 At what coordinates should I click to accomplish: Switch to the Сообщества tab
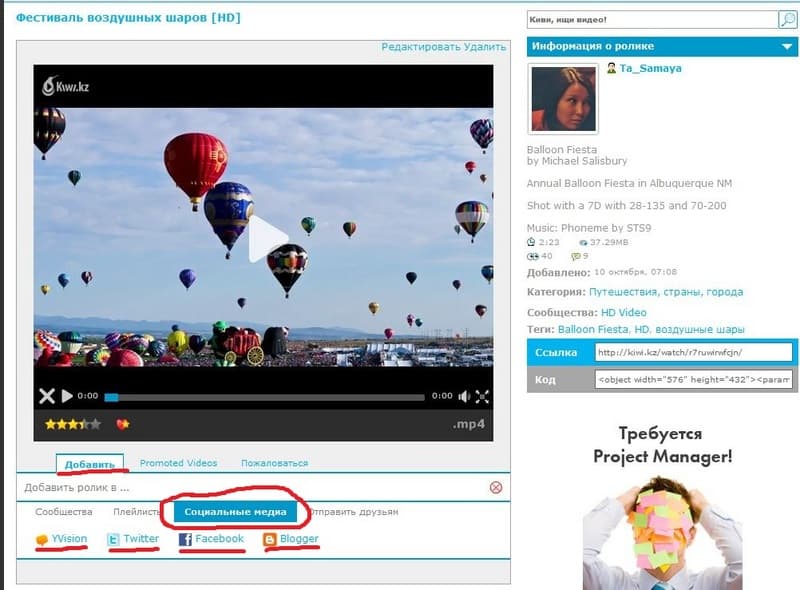(64, 512)
